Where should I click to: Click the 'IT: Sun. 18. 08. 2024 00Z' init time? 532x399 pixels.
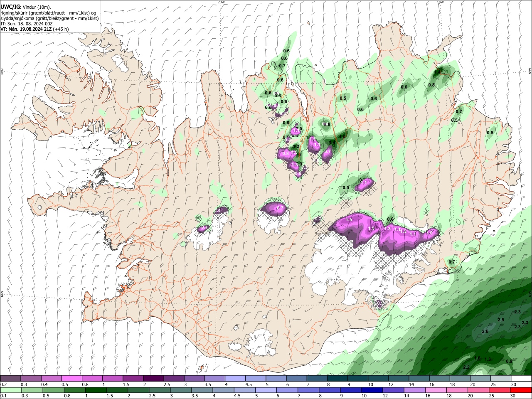27,24
